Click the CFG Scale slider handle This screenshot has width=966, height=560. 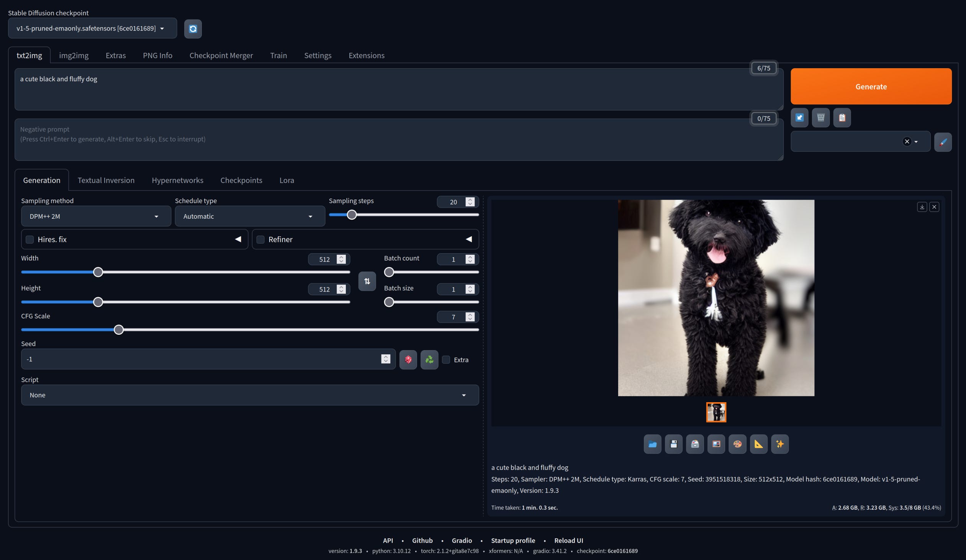click(118, 330)
